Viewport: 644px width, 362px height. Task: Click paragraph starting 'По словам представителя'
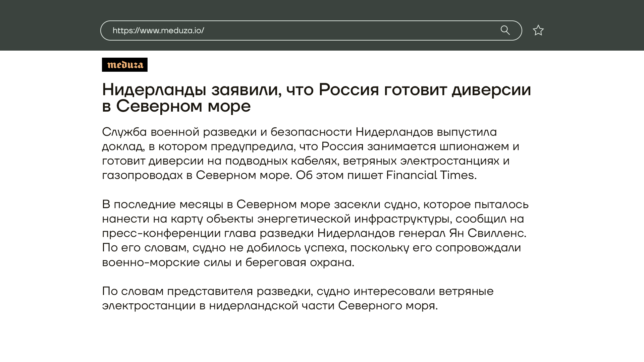click(x=297, y=298)
